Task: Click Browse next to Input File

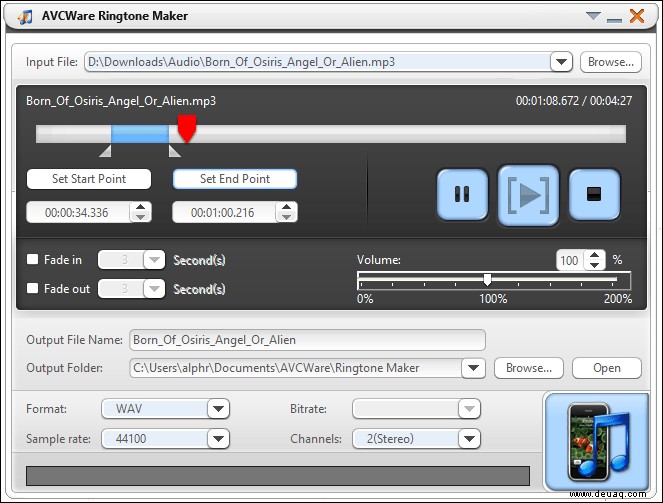Action: tap(611, 62)
